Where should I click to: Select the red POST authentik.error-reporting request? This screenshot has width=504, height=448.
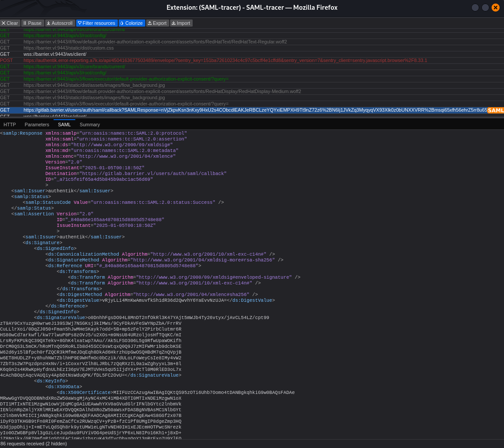(252, 60)
